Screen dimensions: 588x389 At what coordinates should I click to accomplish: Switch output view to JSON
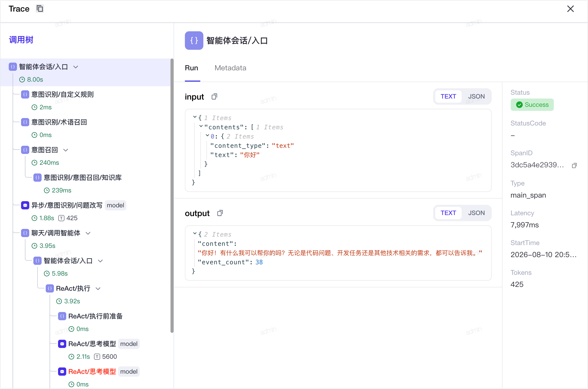coord(476,213)
